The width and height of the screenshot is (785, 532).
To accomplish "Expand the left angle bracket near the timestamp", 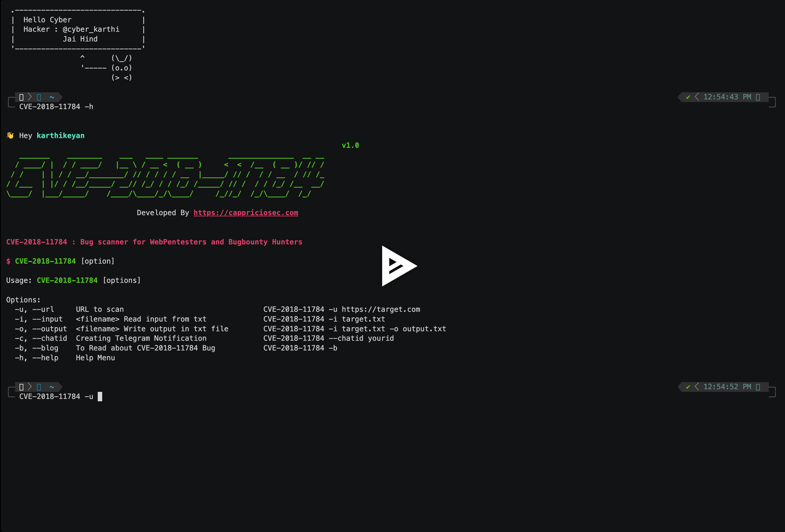I will [x=697, y=97].
